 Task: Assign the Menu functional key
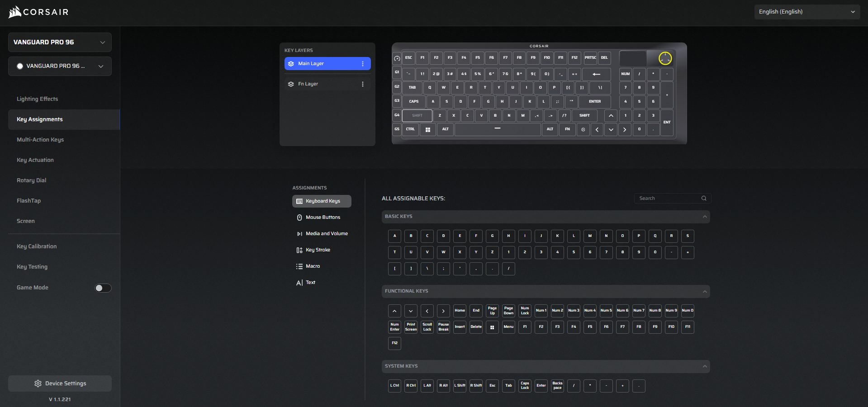tap(508, 327)
